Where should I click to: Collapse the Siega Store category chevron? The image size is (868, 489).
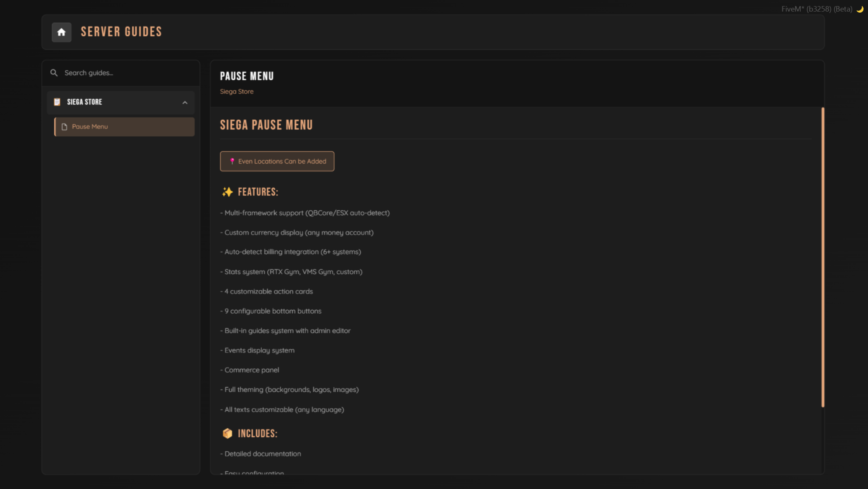tap(185, 103)
